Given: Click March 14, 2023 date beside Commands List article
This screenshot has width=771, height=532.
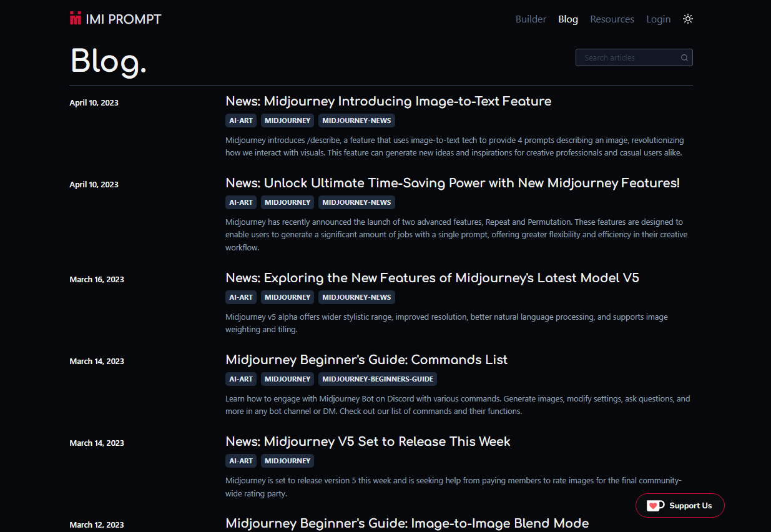Looking at the screenshot, I should point(97,362).
